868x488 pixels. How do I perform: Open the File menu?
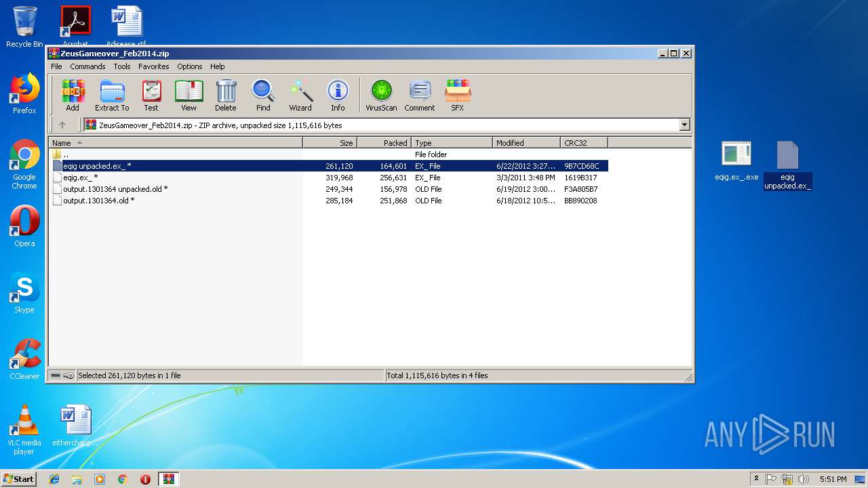click(56, 66)
